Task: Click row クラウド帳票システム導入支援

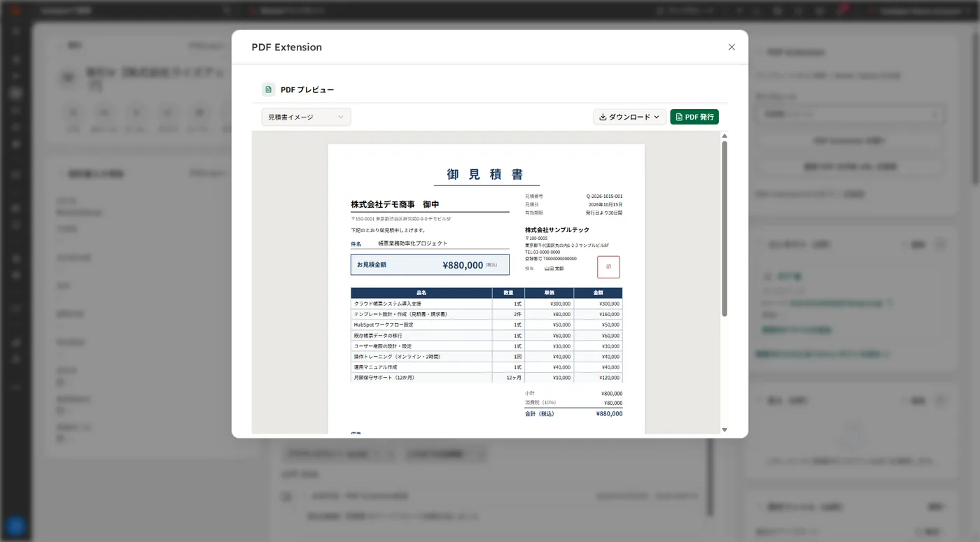Action: 486,304
